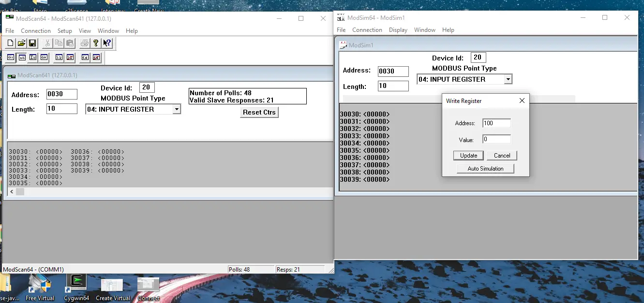Select the Cut scissors icon in ModScan64
644x303 pixels.
tap(47, 43)
